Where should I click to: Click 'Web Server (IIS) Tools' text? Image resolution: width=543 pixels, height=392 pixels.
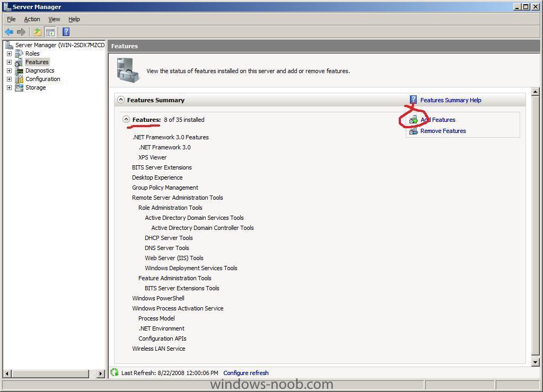pos(174,258)
